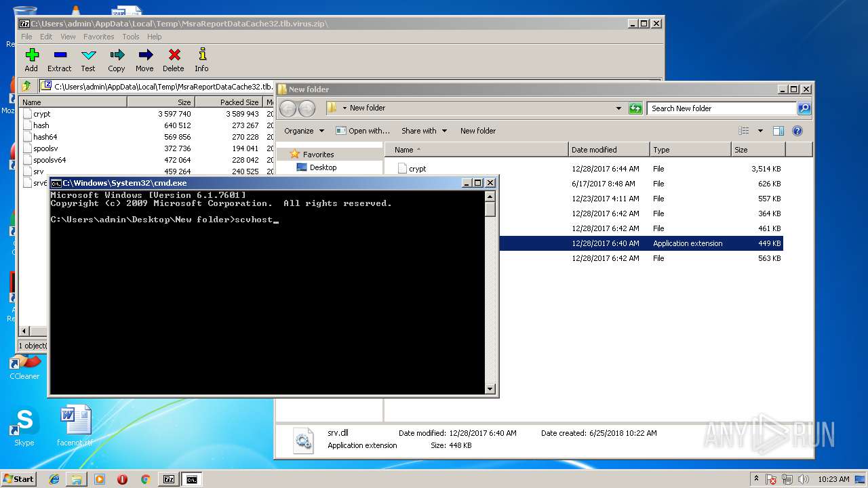Open 7-Zip Help menu
868x488 pixels.
pyautogui.click(x=155, y=37)
